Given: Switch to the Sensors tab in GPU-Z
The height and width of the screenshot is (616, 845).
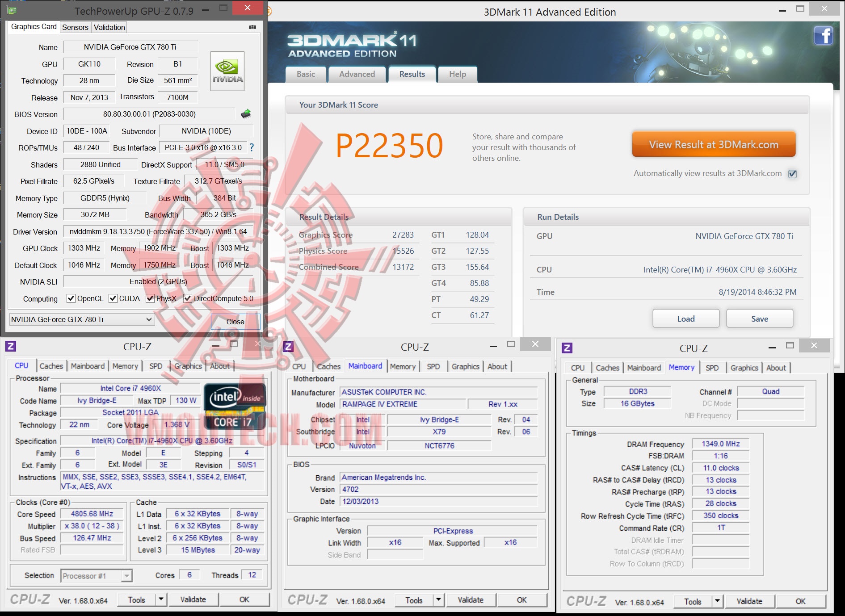Looking at the screenshot, I should [x=75, y=27].
